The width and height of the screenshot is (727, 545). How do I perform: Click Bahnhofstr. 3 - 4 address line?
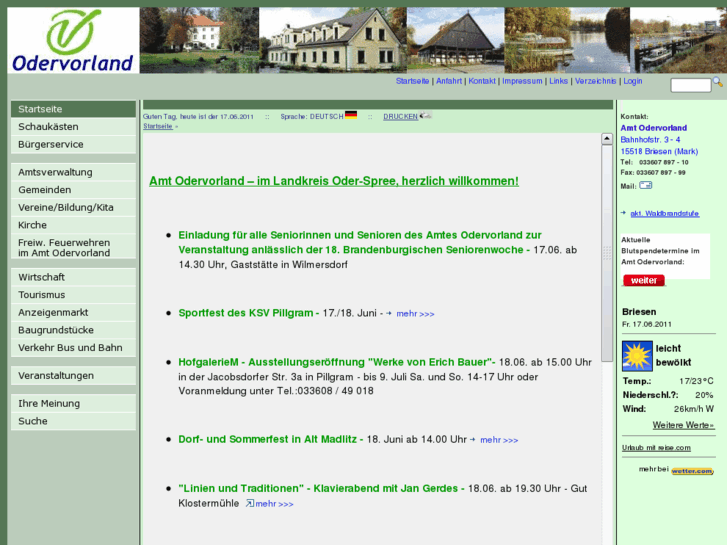pyautogui.click(x=650, y=140)
